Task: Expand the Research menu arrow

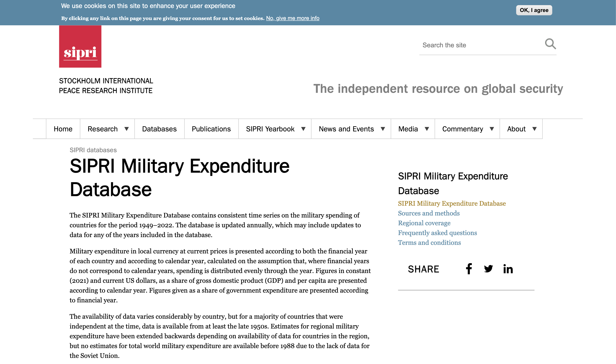Action: (x=126, y=129)
